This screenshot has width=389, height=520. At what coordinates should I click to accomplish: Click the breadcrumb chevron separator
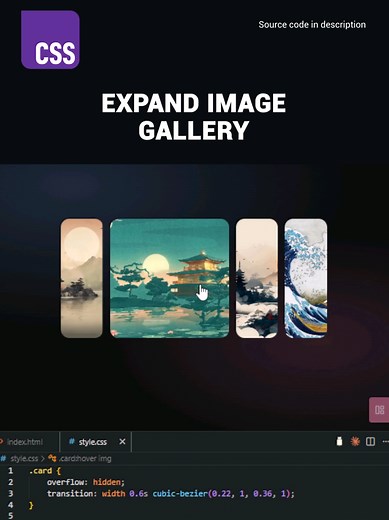(43, 459)
